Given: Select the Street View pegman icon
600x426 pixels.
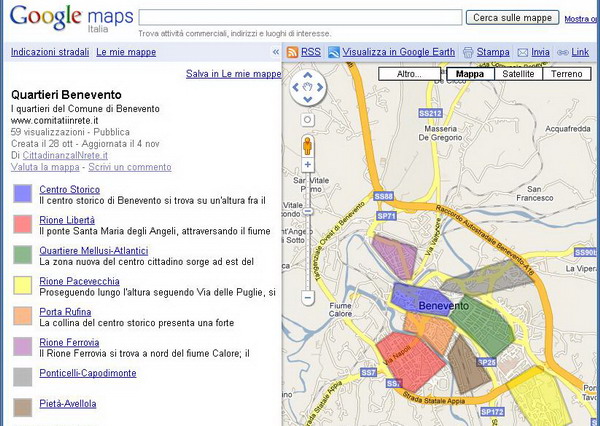Looking at the screenshot, I should click(307, 145).
